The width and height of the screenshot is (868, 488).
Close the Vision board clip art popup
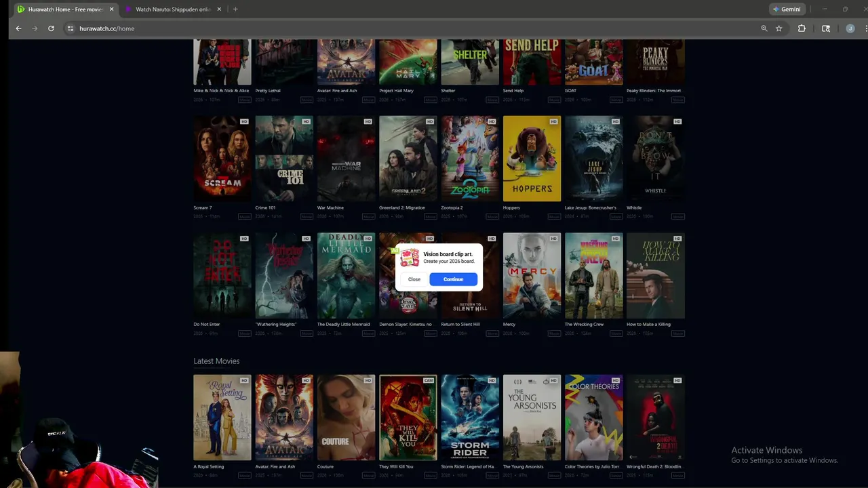[x=414, y=279]
